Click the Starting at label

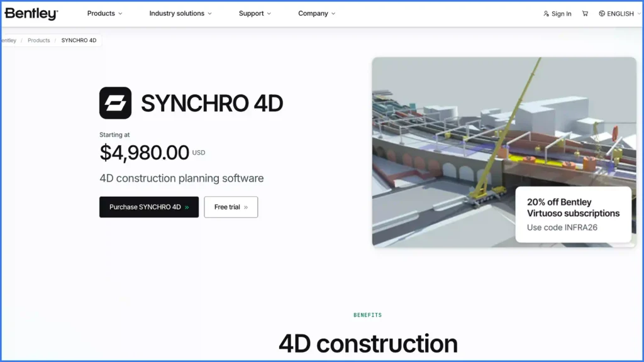pyautogui.click(x=114, y=134)
